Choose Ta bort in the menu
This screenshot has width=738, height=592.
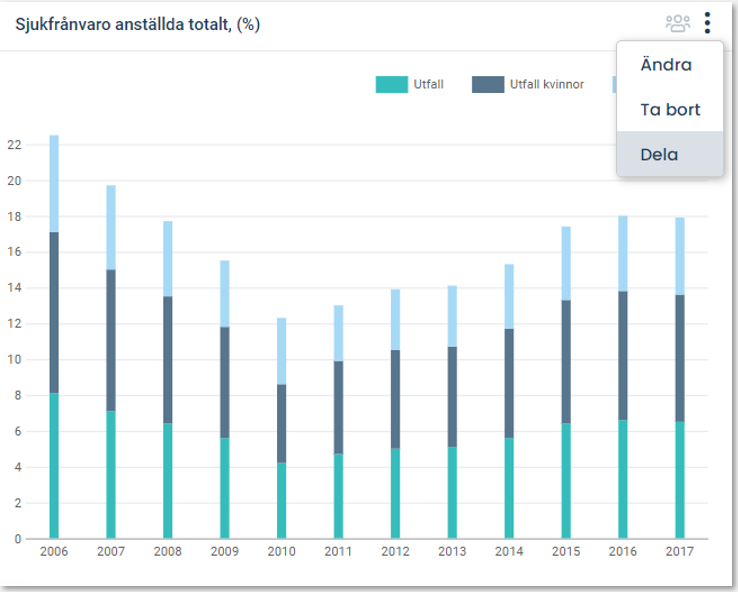click(670, 110)
